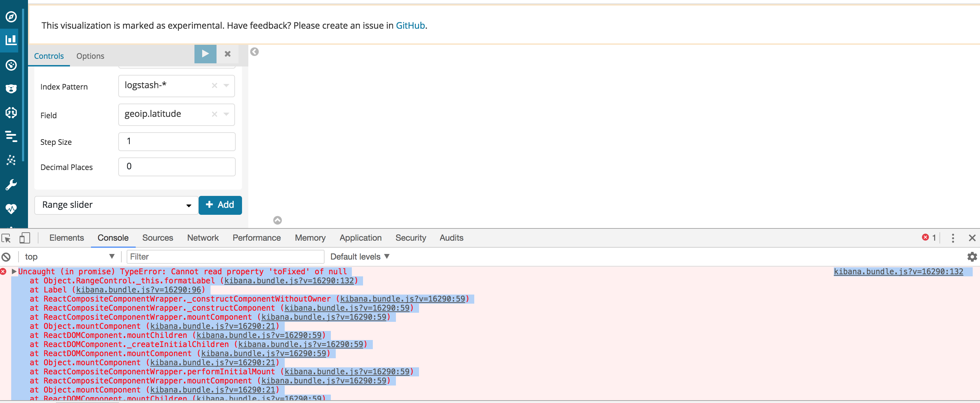Switch to the Controls tab
Viewport: 980px width, 403px height.
click(49, 56)
